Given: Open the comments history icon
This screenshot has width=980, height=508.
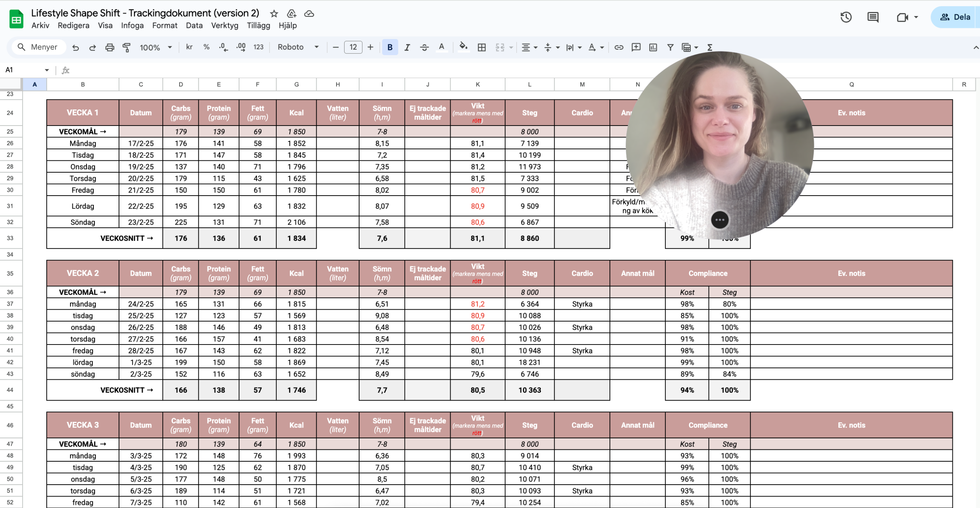Looking at the screenshot, I should click(873, 17).
